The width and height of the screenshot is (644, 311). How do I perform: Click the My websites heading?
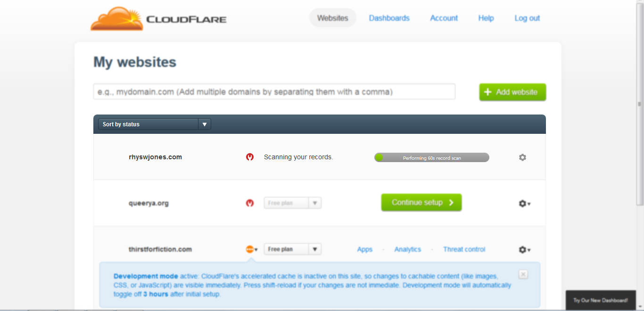click(135, 62)
